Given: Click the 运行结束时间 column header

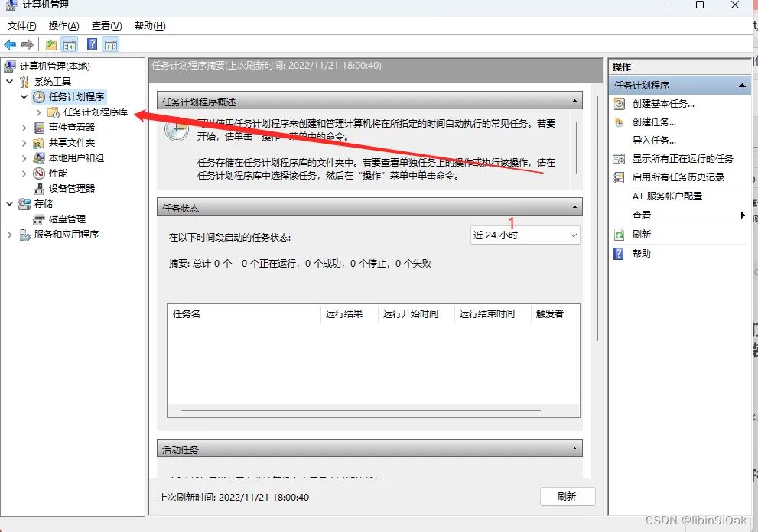Looking at the screenshot, I should click(493, 313).
